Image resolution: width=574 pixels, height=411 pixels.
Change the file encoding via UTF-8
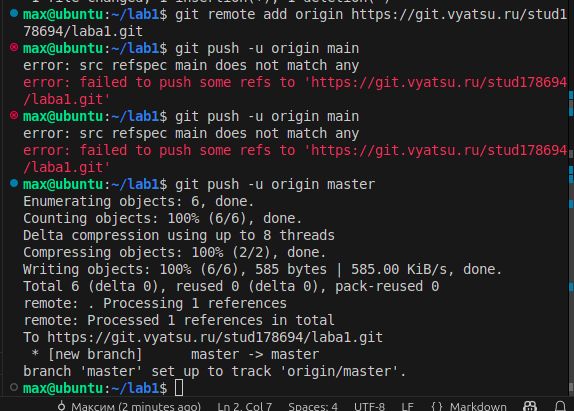pyautogui.click(x=369, y=406)
